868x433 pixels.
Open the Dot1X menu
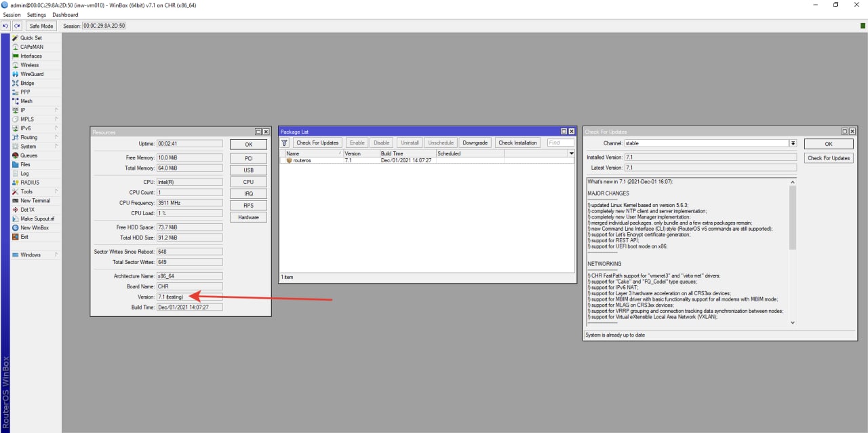click(27, 210)
